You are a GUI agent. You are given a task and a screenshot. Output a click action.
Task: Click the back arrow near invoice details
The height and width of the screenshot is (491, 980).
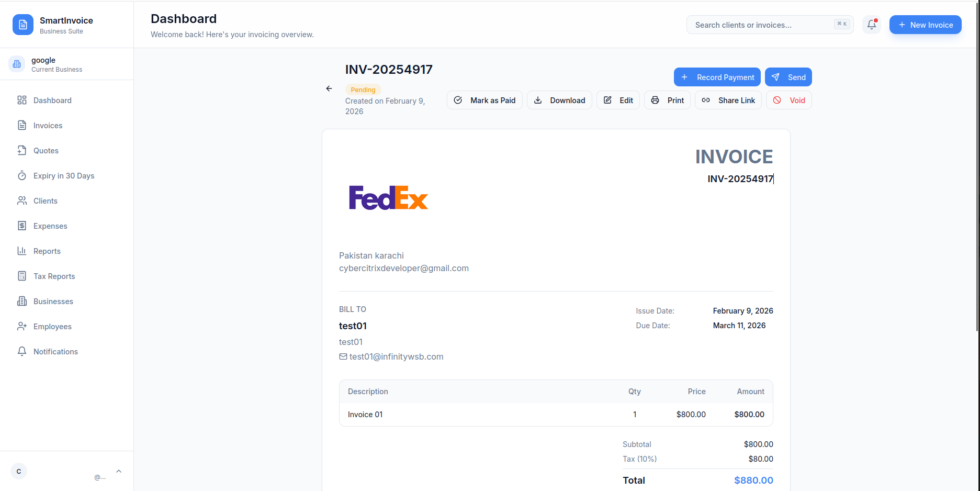pyautogui.click(x=329, y=88)
